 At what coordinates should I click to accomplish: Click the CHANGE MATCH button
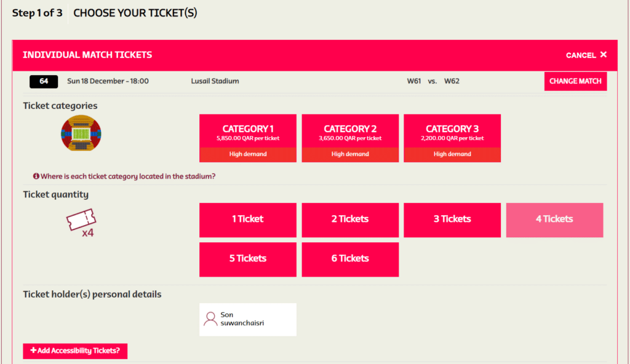point(575,81)
